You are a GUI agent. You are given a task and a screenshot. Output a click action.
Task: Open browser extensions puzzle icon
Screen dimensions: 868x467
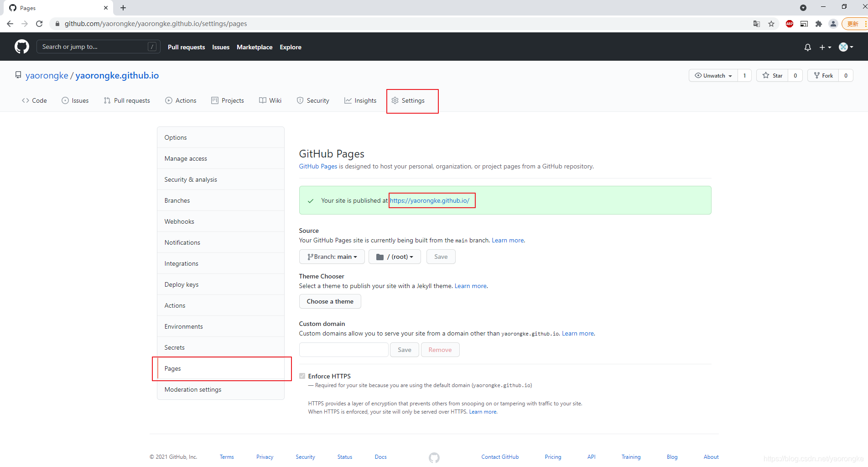pyautogui.click(x=819, y=24)
